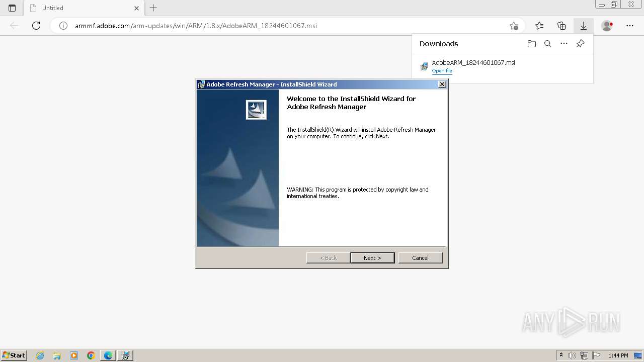Launch Internet Explorer from taskbar

40,355
